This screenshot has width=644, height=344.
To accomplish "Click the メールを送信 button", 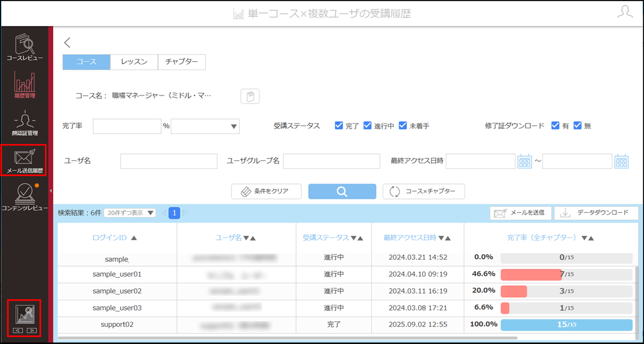I will click(521, 213).
